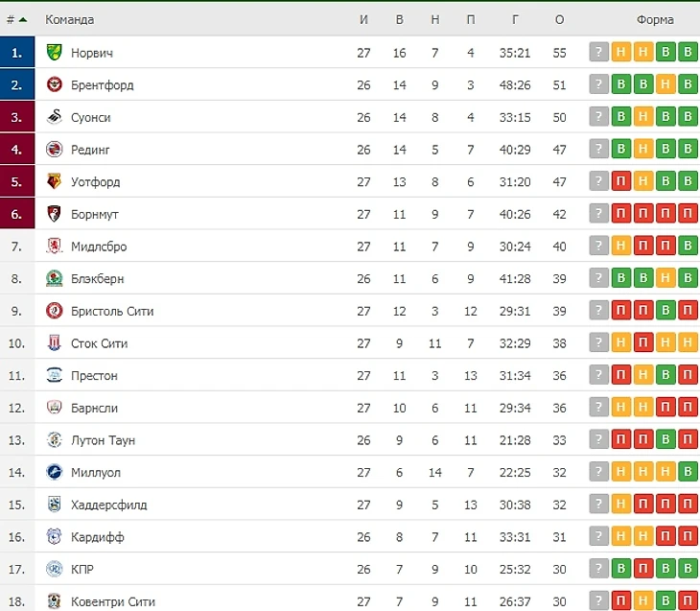Click the Coventry City club crest icon

pos(55,601)
